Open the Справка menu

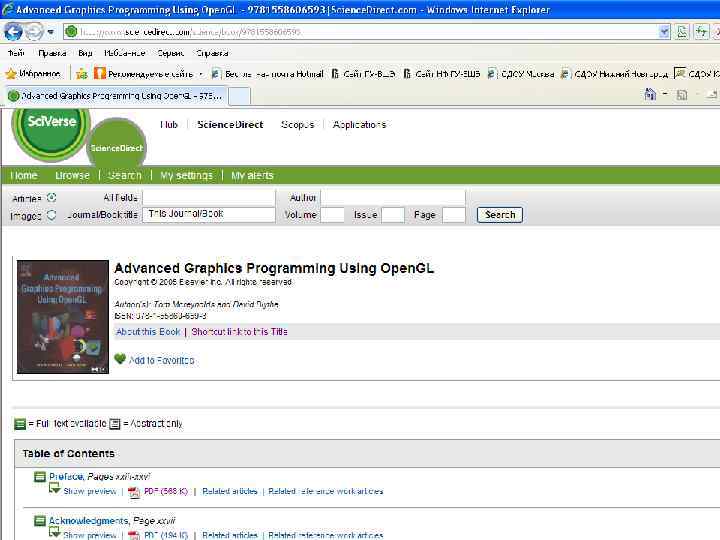[x=212, y=53]
